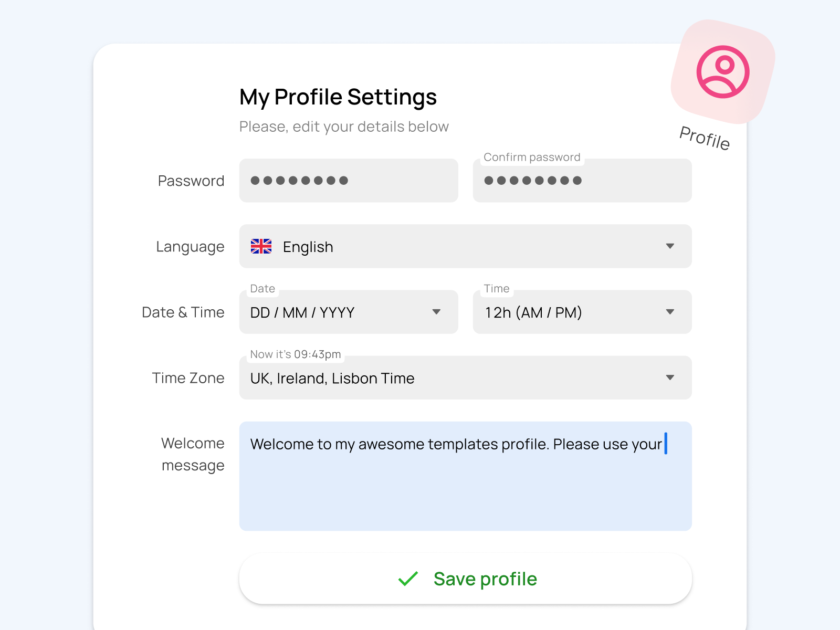This screenshot has width=840, height=630.
Task: Open the Date format dropdown arrow
Action: (x=436, y=312)
